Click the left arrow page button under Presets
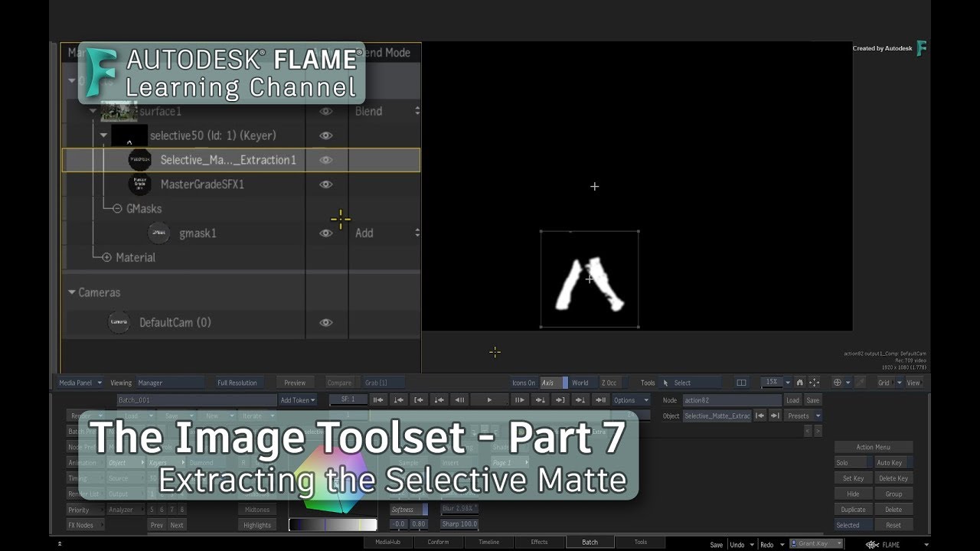 click(x=807, y=431)
